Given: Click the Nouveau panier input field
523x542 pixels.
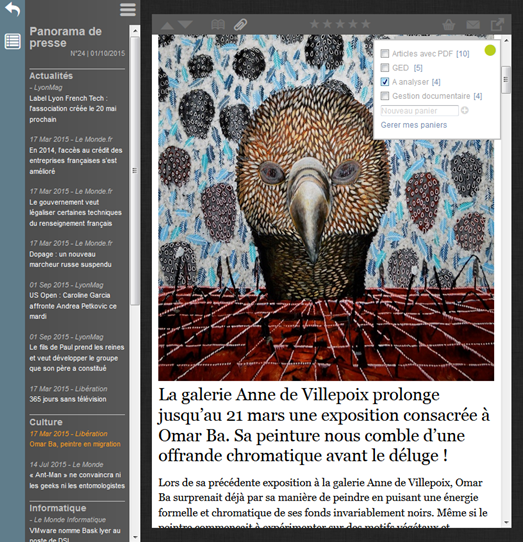Looking at the screenshot, I should click(419, 111).
